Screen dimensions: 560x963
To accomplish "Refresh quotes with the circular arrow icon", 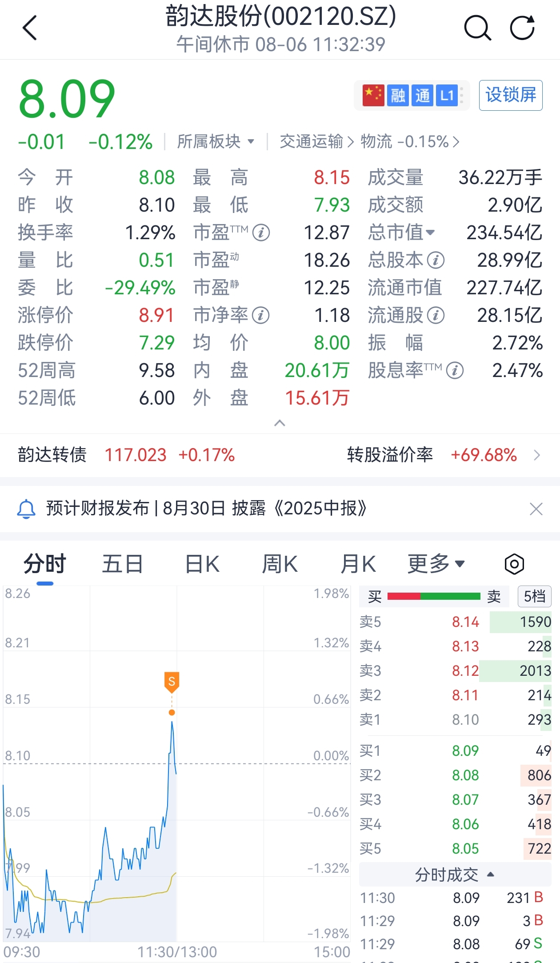I will 523,28.
